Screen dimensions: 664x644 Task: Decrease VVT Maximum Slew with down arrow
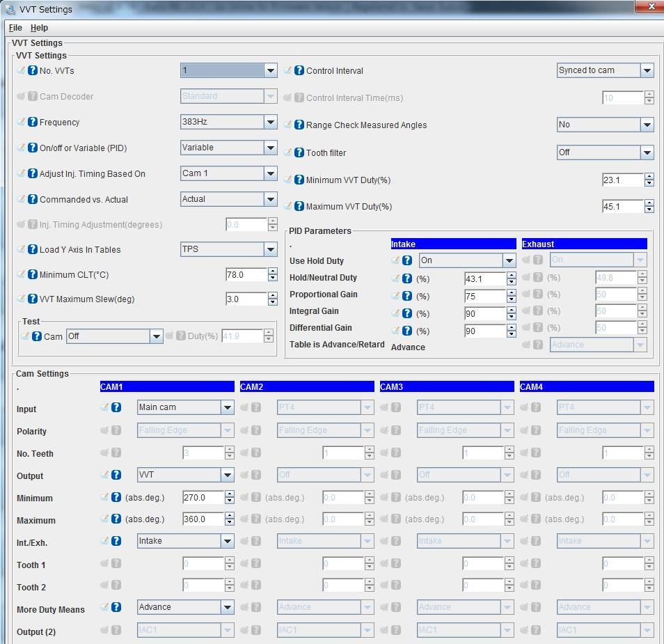[x=273, y=303]
